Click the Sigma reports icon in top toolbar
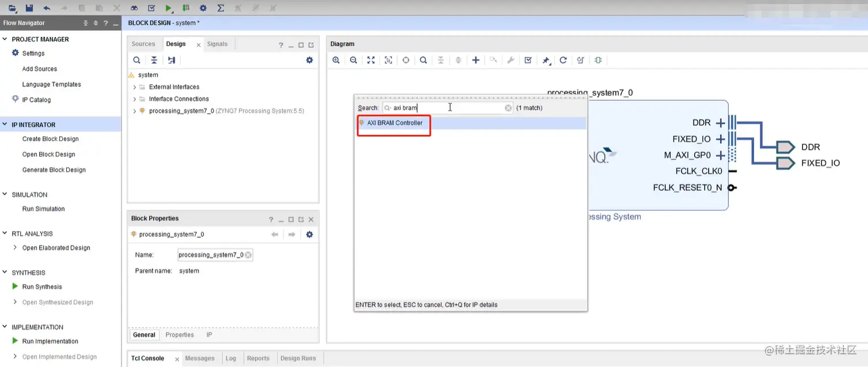868x367 pixels. pos(220,8)
